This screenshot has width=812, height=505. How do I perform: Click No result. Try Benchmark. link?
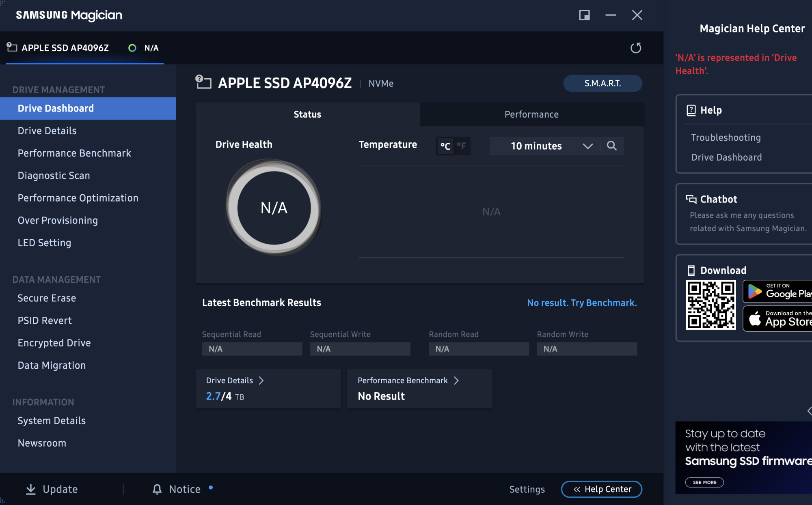click(582, 303)
